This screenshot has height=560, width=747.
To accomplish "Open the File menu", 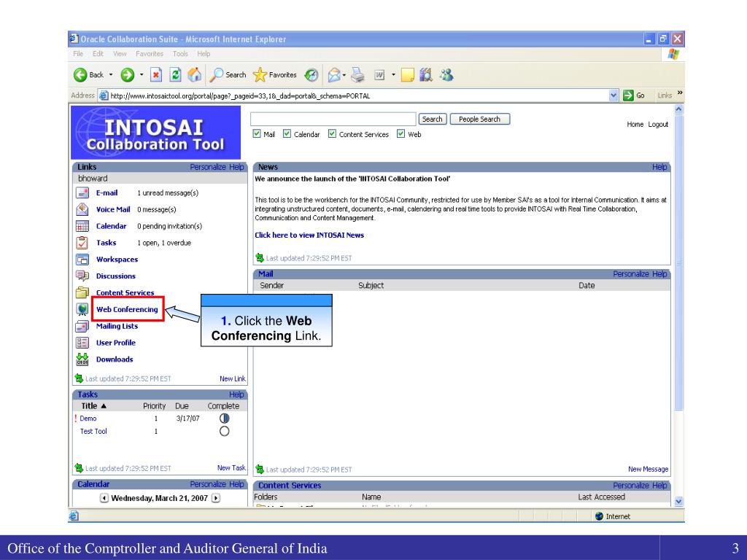I will [78, 54].
